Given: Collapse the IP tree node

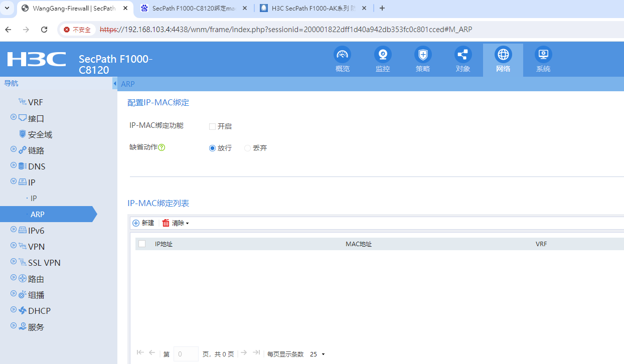Looking at the screenshot, I should click(x=14, y=181).
